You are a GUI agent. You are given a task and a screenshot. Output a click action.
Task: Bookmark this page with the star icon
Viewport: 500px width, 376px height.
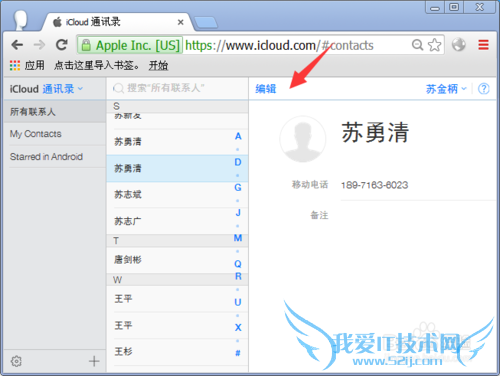click(434, 45)
